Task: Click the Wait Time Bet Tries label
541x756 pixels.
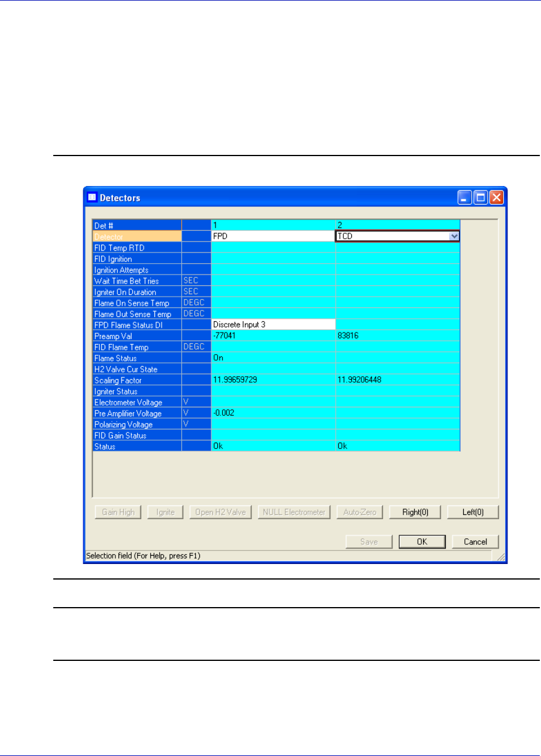Action: tap(136, 281)
